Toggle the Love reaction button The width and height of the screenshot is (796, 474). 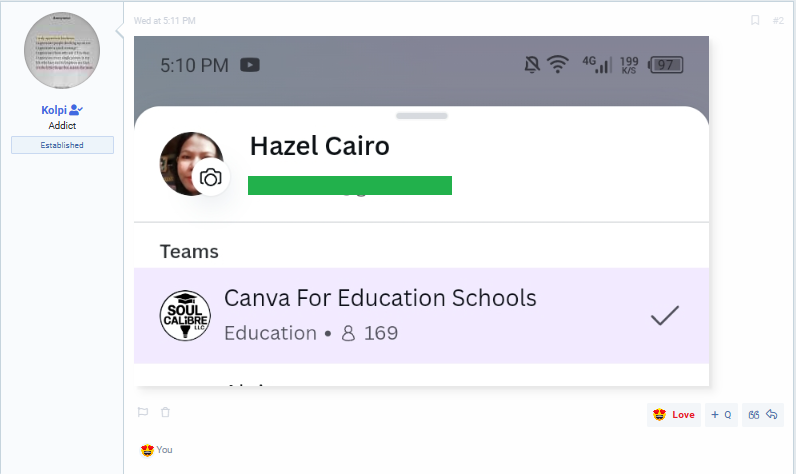674,415
